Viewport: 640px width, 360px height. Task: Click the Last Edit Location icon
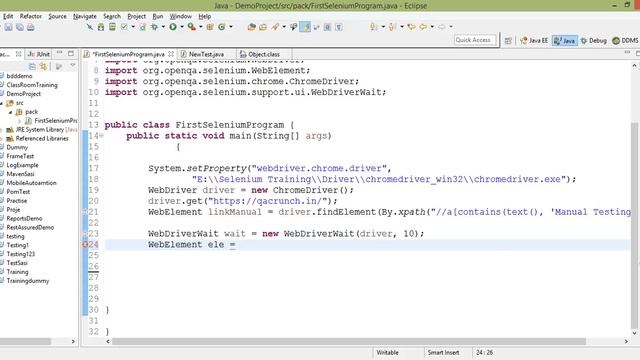click(x=411, y=27)
